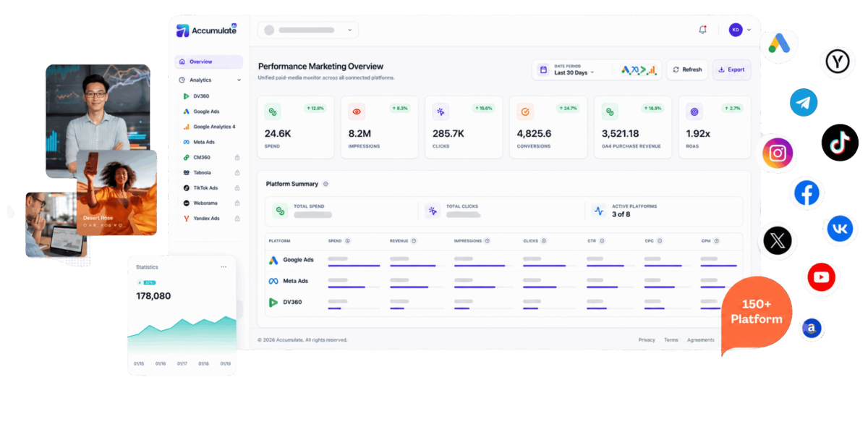Viewport: 868px width, 422px height.
Task: Select the Google Ads table row
Action: (x=504, y=261)
